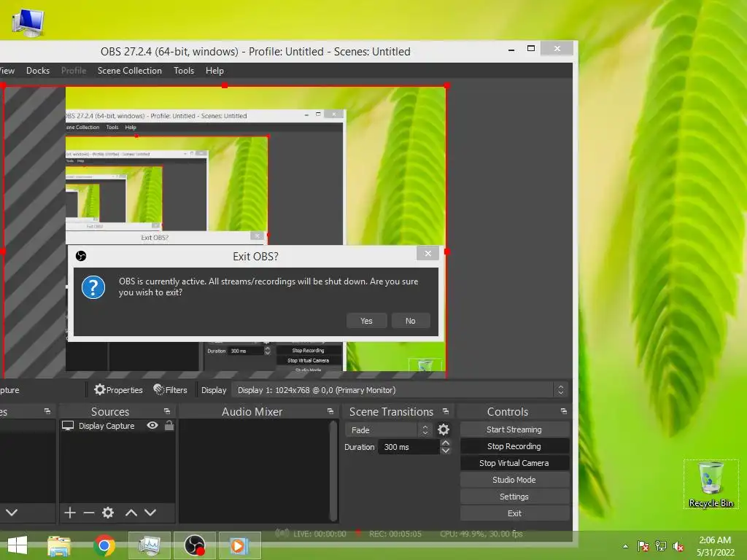Click the Display dropdown spinner arrows
Viewport: 747px width, 560px height.
560,390
